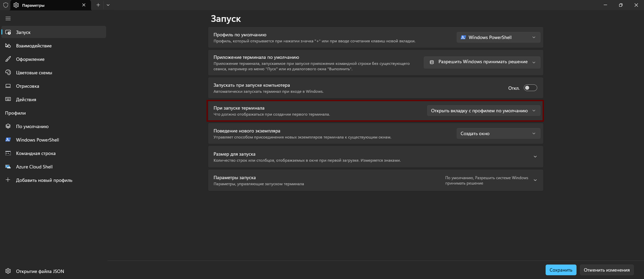
Task: Select the Azure Cloud Shell profile
Action: point(54,167)
